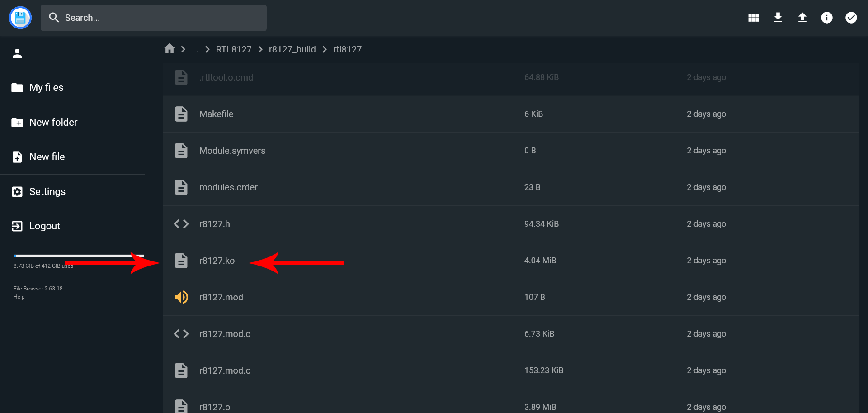Viewport: 868px width, 413px height.
Task: Open the Help link
Action: click(x=19, y=297)
